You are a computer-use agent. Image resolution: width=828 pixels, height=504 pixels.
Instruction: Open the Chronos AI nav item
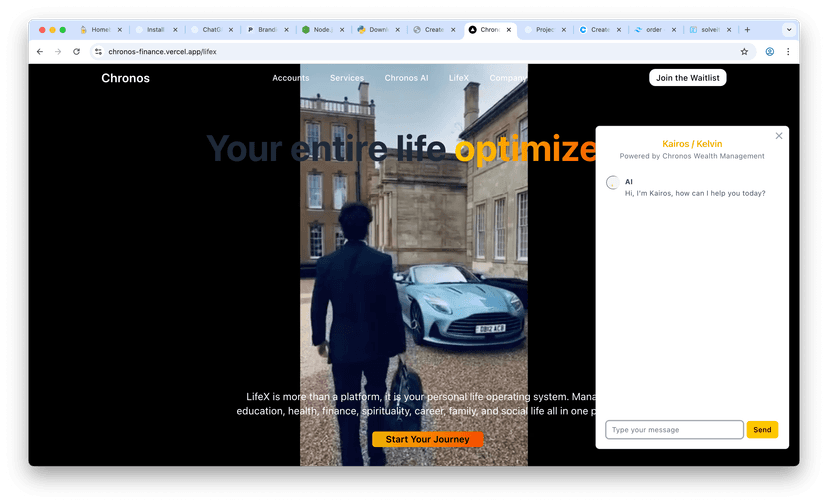(x=406, y=78)
